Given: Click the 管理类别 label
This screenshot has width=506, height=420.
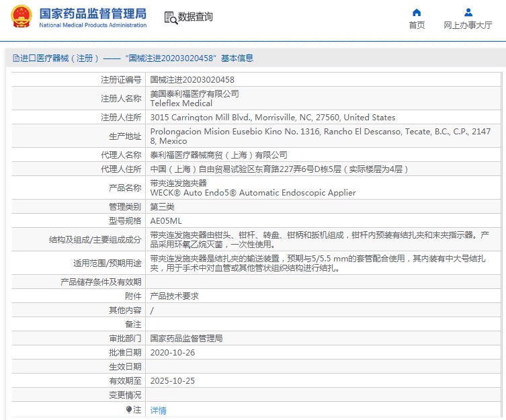Looking at the screenshot, I should point(125,207).
